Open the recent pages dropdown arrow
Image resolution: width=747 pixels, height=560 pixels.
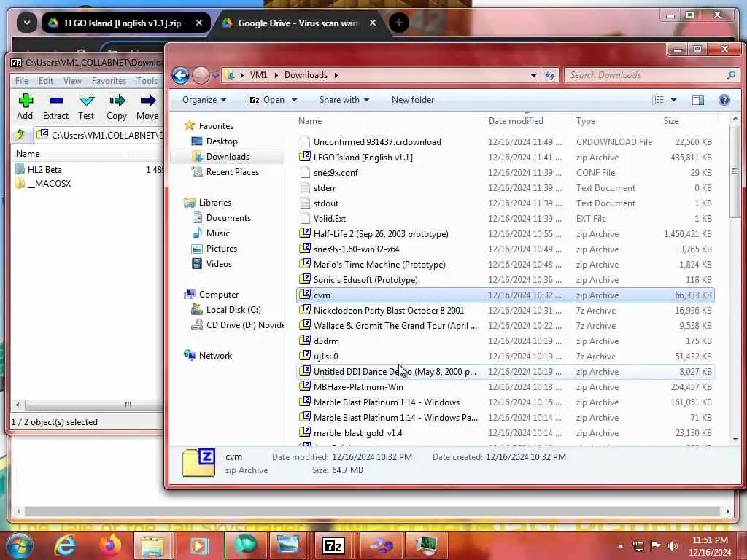pos(215,75)
